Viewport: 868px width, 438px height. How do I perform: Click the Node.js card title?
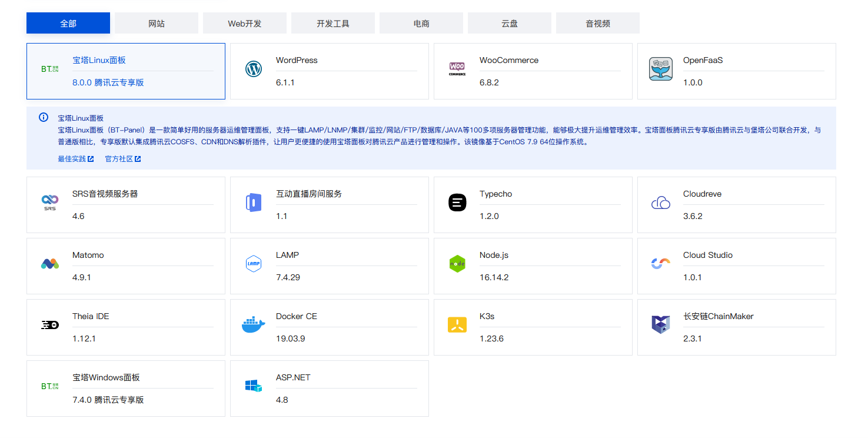point(494,255)
